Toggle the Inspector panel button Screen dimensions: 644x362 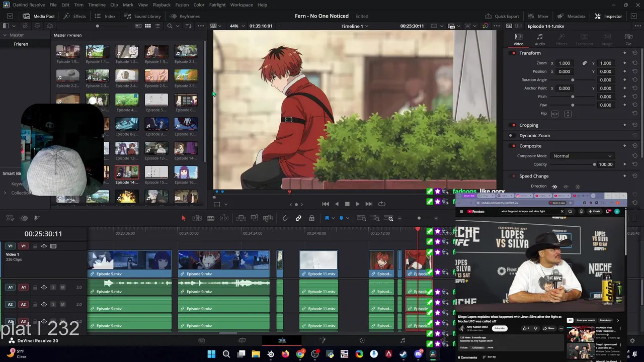pos(608,16)
